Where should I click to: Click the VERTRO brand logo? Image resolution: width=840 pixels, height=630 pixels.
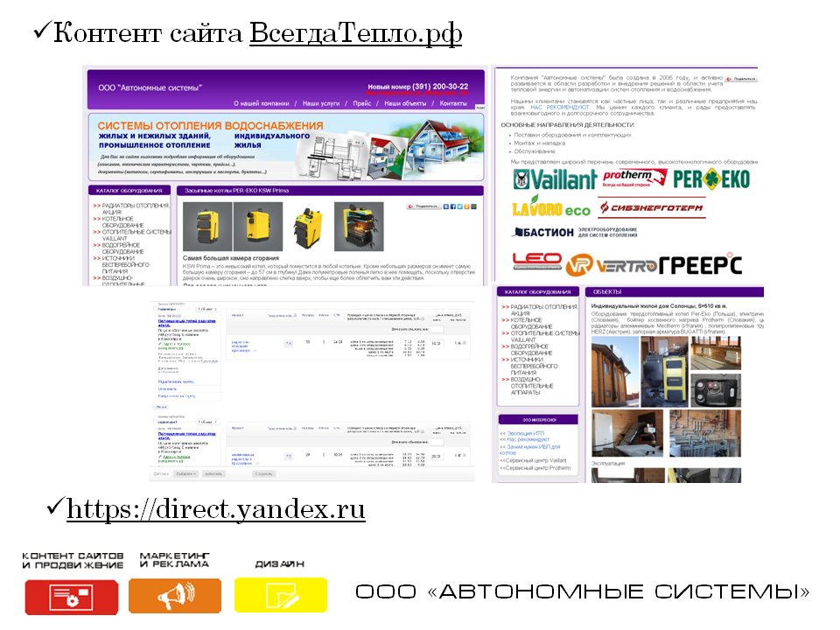tap(612, 266)
